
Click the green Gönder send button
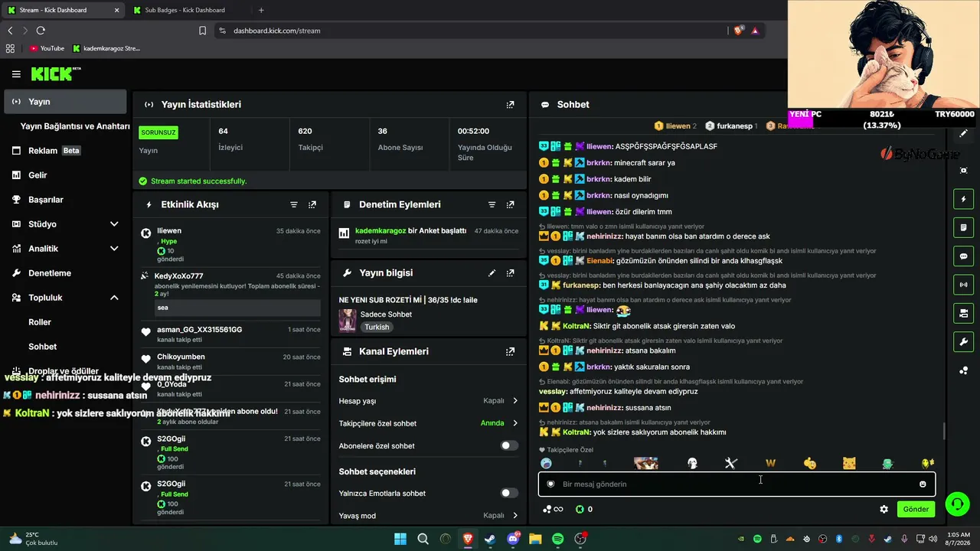[x=916, y=509]
